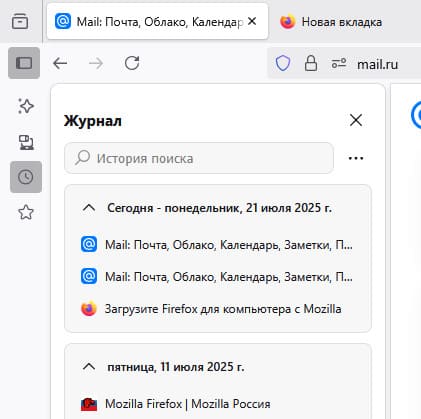Open the first Mail: Почта, Облако history entry
The width and height of the screenshot is (421, 419).
(217, 245)
